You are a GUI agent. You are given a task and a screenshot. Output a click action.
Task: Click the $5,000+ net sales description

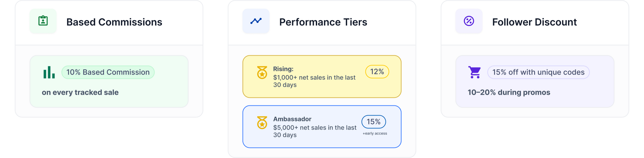point(315,131)
